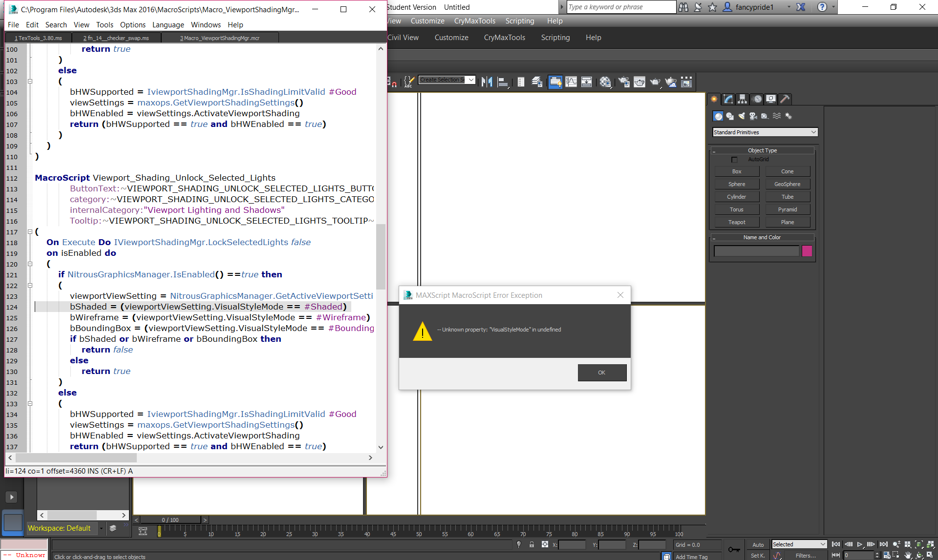
Task: Switch to TexTools_3.80.ms tab
Action: coord(38,38)
